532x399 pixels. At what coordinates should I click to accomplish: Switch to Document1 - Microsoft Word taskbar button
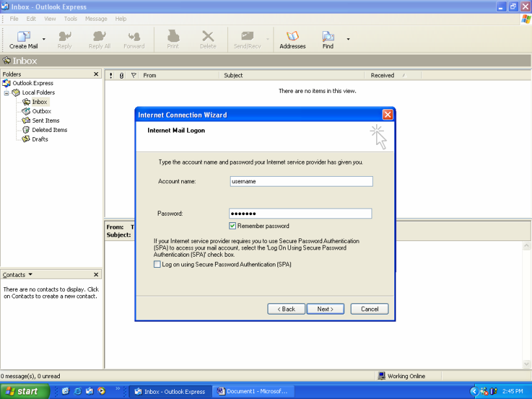tap(253, 392)
